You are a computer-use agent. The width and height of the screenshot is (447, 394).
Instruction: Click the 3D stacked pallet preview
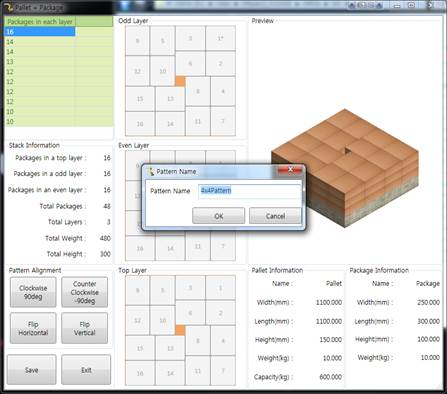click(345, 168)
